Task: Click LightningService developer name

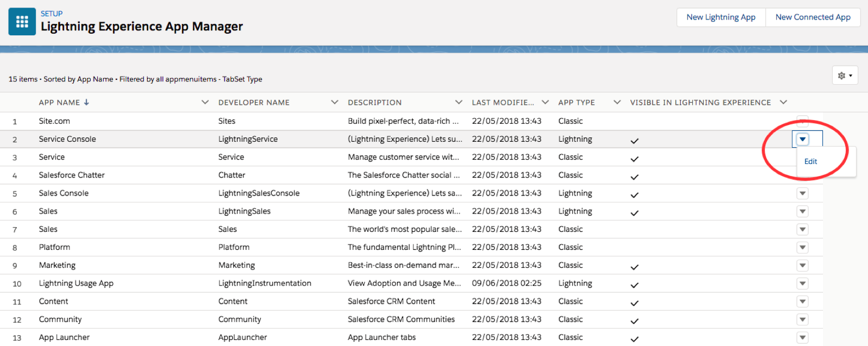Action: click(248, 139)
